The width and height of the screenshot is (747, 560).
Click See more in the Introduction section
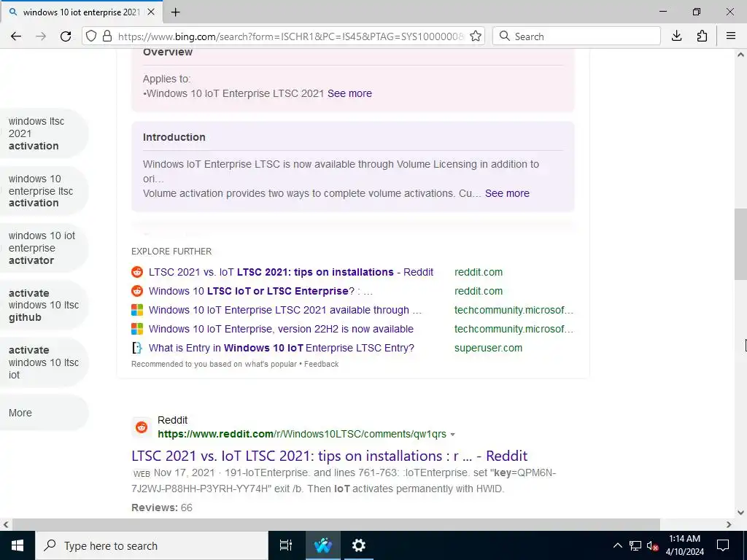[507, 193]
